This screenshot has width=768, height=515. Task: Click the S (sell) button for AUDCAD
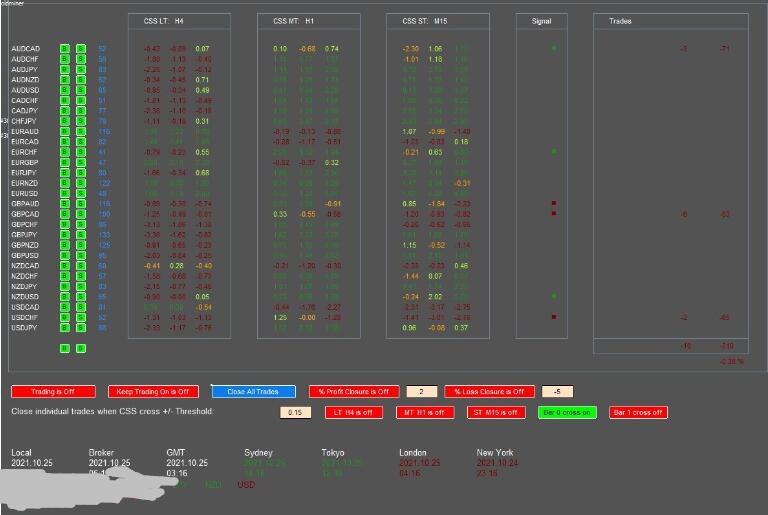click(81, 49)
